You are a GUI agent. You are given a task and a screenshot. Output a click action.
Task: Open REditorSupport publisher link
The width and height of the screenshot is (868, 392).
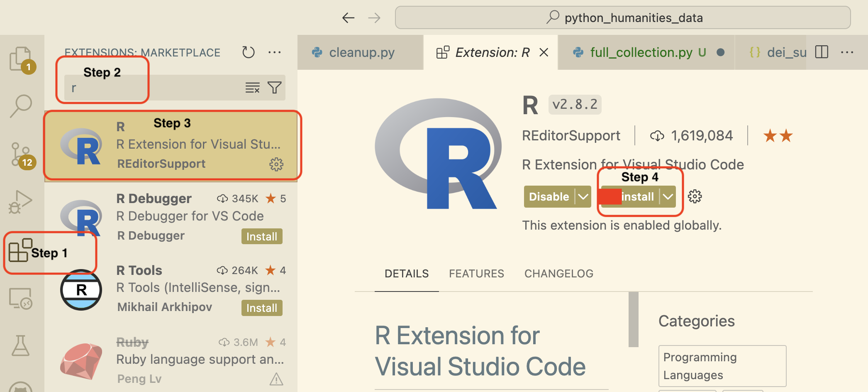tap(571, 136)
